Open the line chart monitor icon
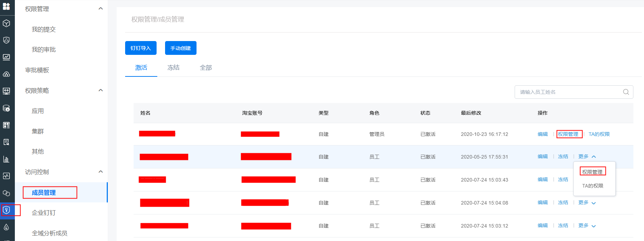Screen dimensions: 644x241 [x=6, y=57]
